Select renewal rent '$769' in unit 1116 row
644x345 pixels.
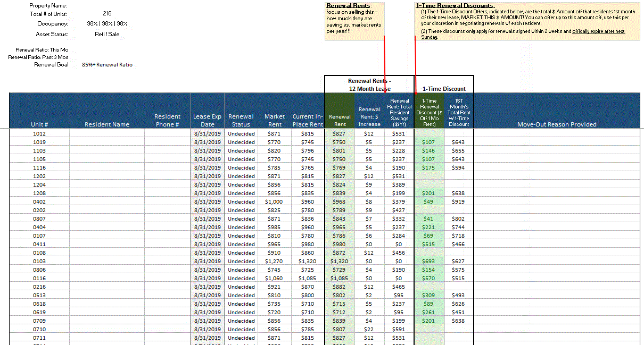(340, 167)
